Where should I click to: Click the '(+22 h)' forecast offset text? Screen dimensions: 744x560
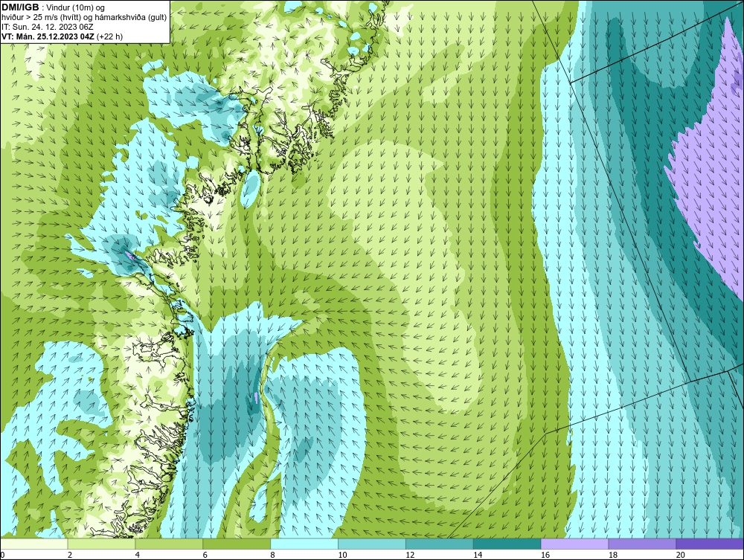point(109,36)
